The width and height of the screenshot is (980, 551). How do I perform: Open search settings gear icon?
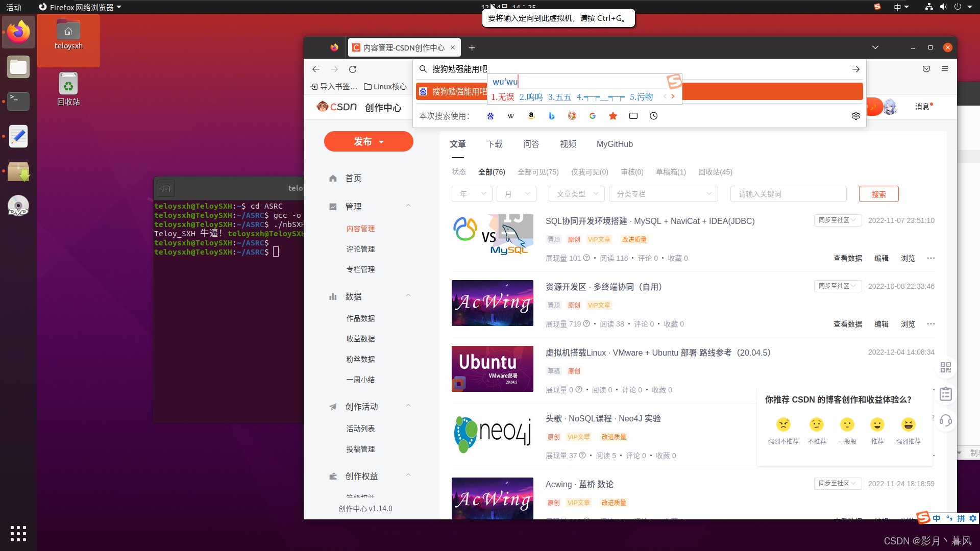tap(855, 116)
